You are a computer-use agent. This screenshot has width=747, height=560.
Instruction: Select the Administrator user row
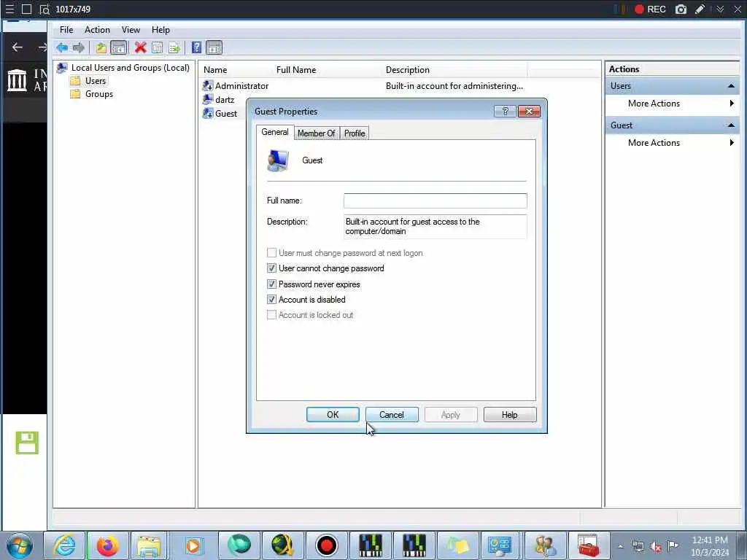[241, 86]
